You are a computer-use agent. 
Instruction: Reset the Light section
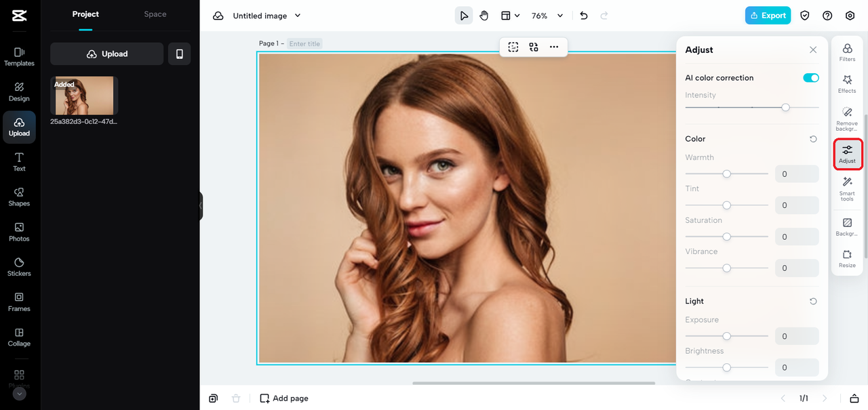pyautogui.click(x=813, y=302)
